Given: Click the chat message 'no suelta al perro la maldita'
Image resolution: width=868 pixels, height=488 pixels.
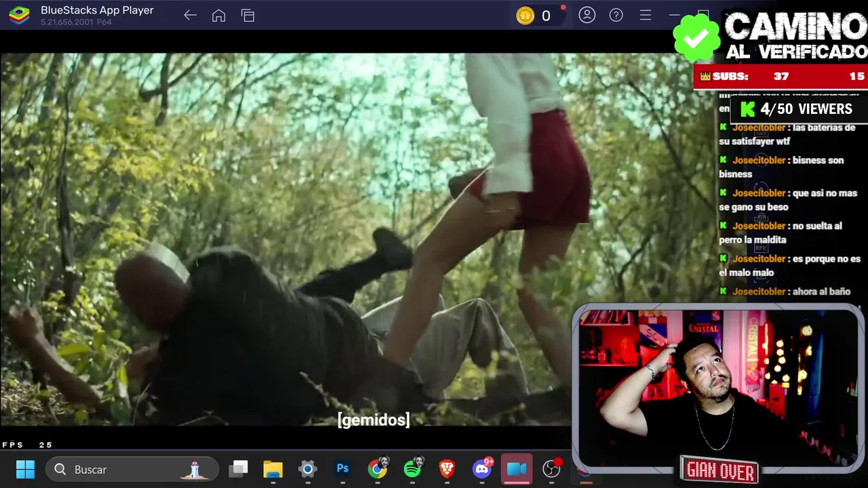Looking at the screenshot, I should 781,232.
